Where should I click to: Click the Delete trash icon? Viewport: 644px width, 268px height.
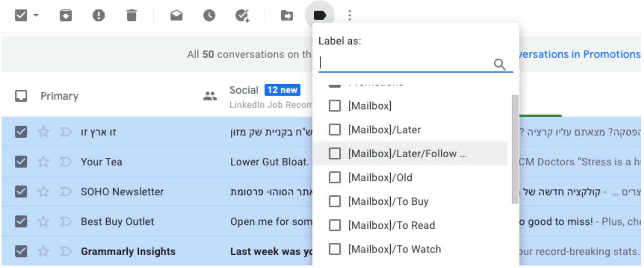[131, 16]
